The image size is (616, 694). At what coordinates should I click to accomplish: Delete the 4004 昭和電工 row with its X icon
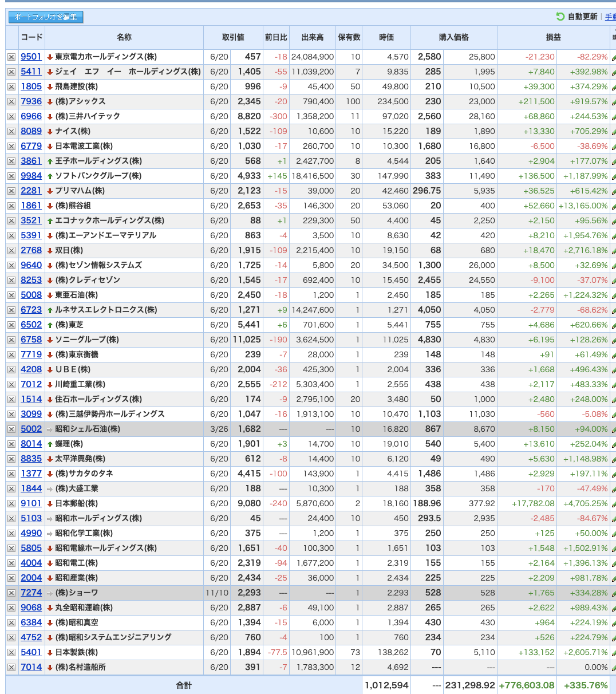point(11,563)
